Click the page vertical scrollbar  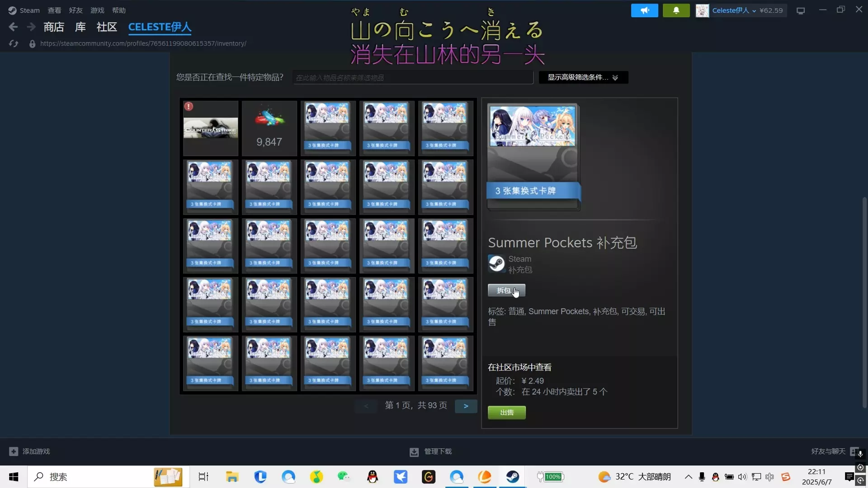click(x=864, y=303)
